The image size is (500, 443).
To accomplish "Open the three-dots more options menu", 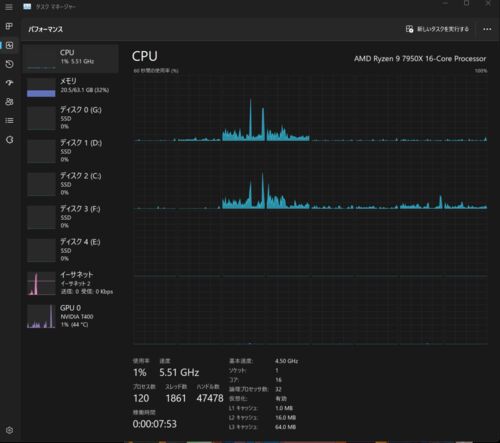I will [x=487, y=29].
